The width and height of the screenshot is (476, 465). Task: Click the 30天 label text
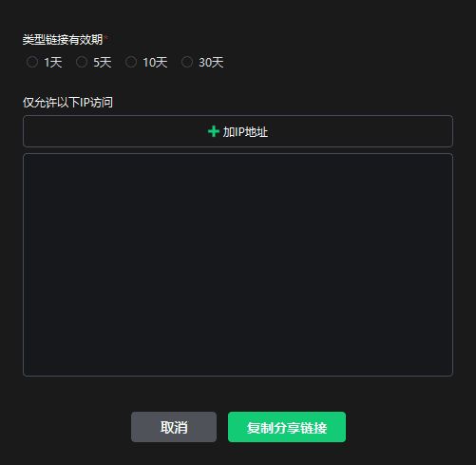[211, 62]
